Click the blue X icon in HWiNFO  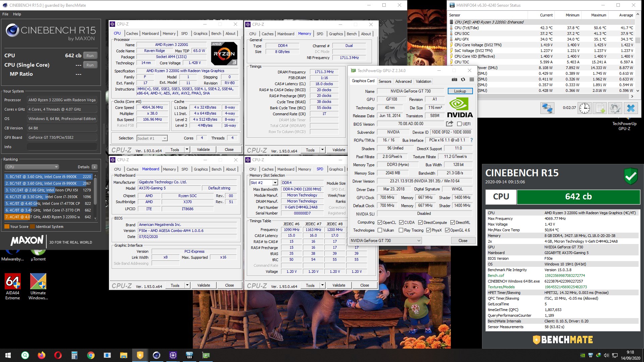[x=631, y=108]
